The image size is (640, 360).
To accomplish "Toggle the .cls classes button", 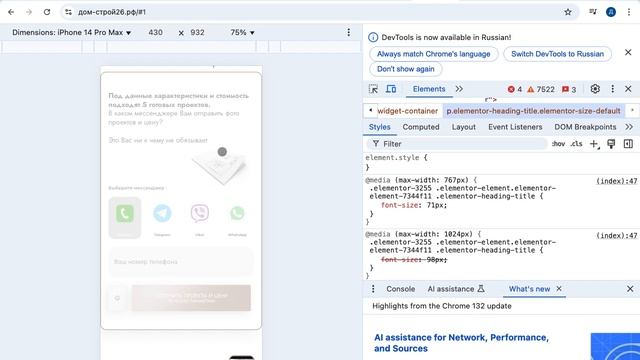I will tap(576, 144).
